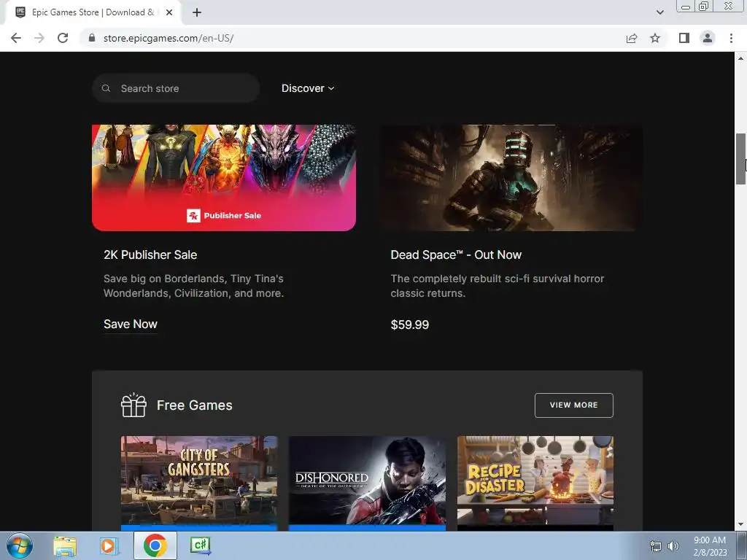Open the Windows Start menu
The width and height of the screenshot is (747, 560).
click(20, 545)
